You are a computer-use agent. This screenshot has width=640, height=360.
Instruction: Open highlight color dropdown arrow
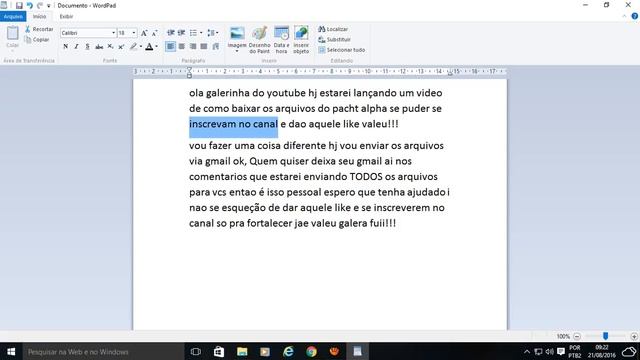pos(141,47)
